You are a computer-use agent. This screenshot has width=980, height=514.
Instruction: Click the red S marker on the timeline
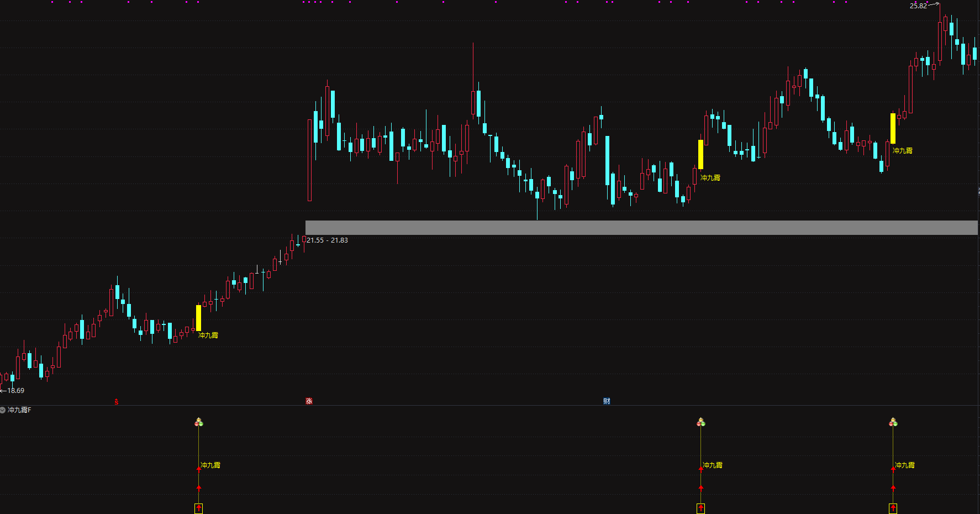pyautogui.click(x=116, y=401)
